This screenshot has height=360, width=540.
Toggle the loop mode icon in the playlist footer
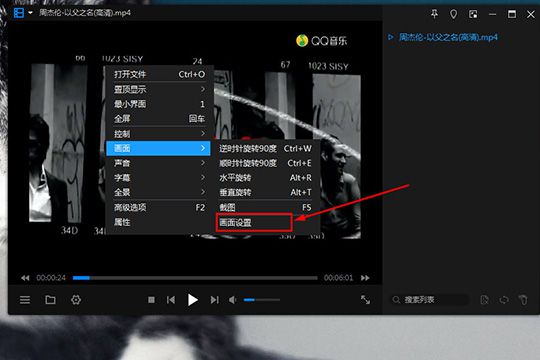(x=504, y=300)
